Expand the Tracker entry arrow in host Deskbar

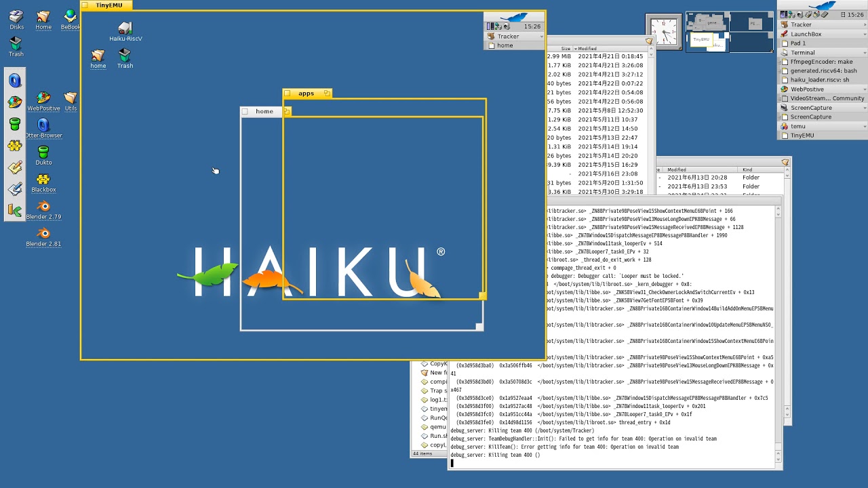tap(865, 24)
